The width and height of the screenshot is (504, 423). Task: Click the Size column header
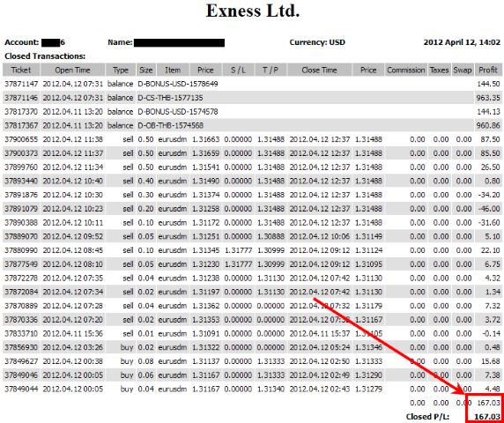click(x=146, y=70)
